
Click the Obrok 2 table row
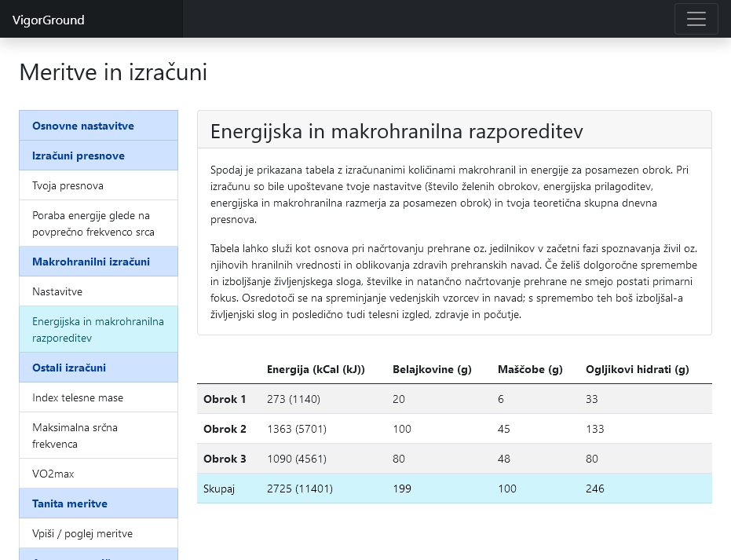454,429
